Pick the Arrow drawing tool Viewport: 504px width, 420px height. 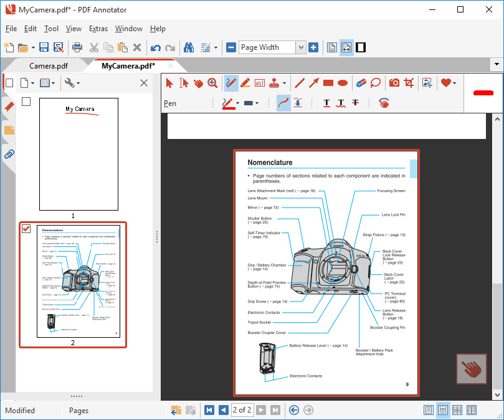(x=314, y=83)
